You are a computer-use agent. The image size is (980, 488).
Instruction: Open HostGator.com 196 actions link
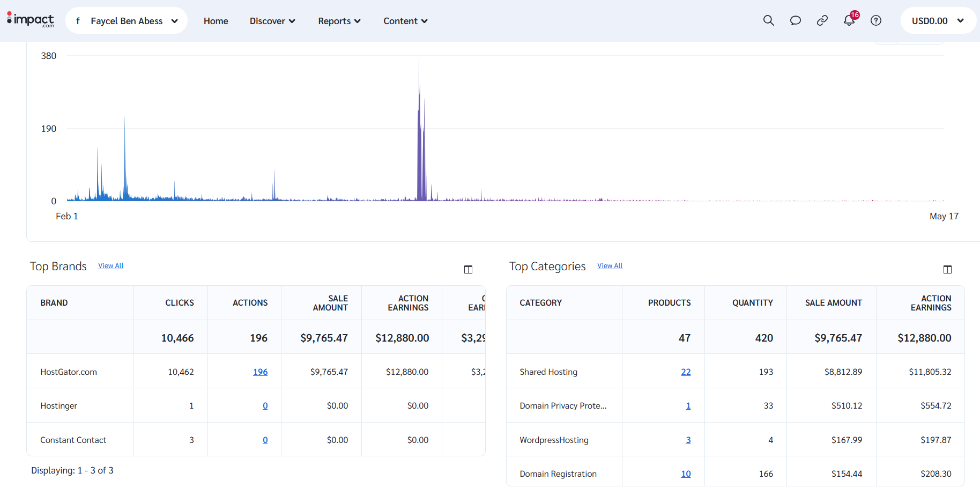pyautogui.click(x=260, y=372)
